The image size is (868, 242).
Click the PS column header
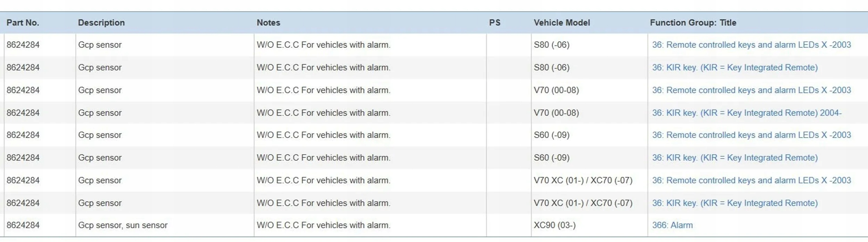(495, 23)
